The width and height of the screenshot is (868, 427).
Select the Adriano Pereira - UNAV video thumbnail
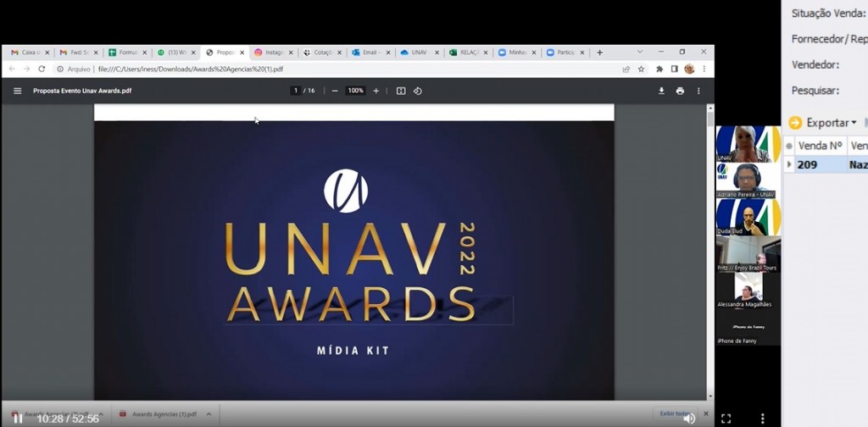[x=748, y=180]
